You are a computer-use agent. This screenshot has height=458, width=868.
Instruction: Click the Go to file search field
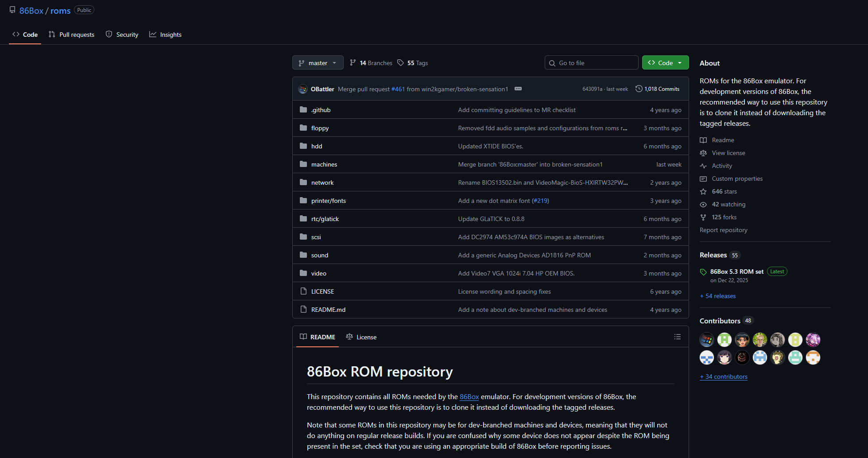click(591, 63)
